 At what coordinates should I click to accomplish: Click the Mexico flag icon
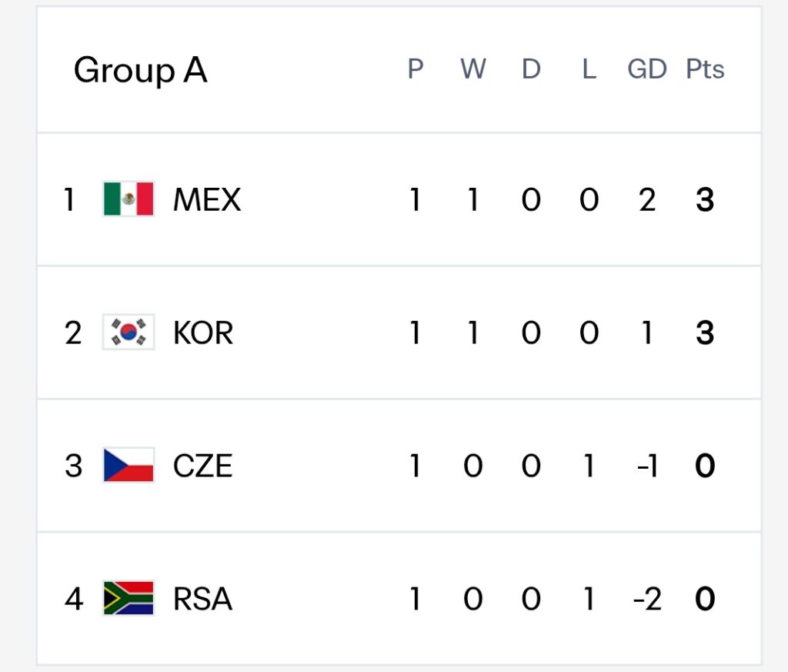point(129,199)
